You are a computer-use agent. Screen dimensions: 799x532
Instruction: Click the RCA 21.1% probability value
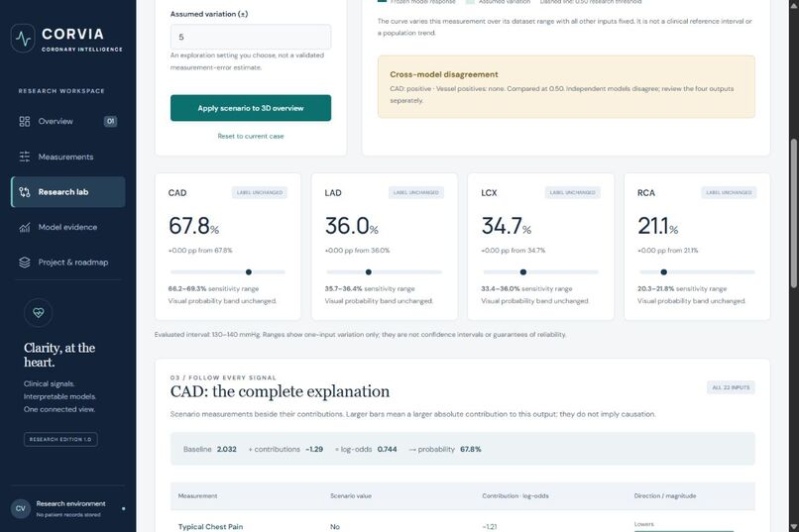(x=658, y=226)
